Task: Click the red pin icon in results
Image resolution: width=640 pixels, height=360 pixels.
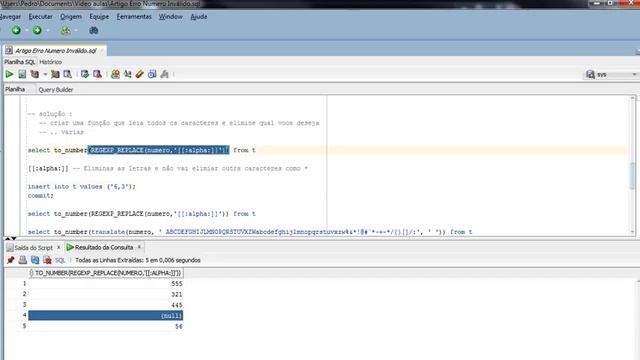Action: [11, 260]
